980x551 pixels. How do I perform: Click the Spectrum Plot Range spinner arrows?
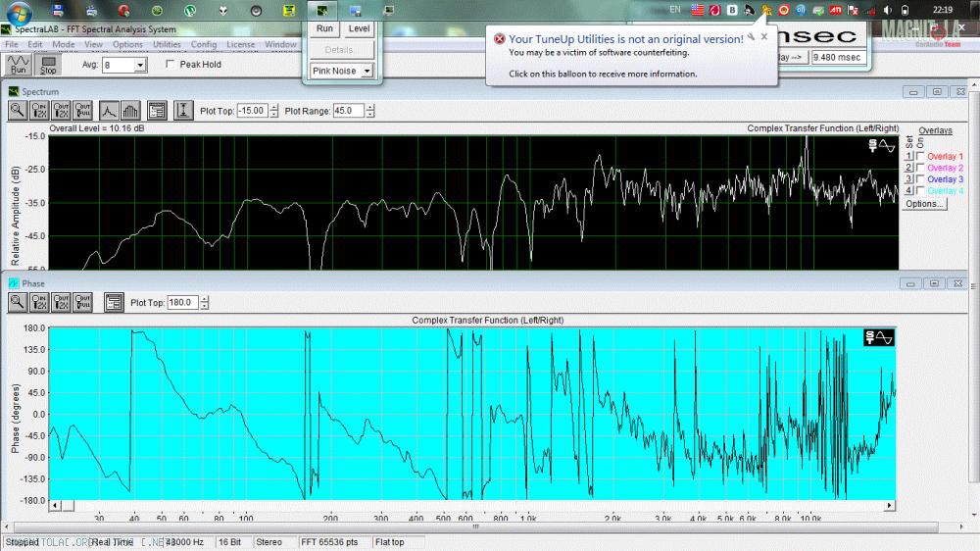(370, 111)
